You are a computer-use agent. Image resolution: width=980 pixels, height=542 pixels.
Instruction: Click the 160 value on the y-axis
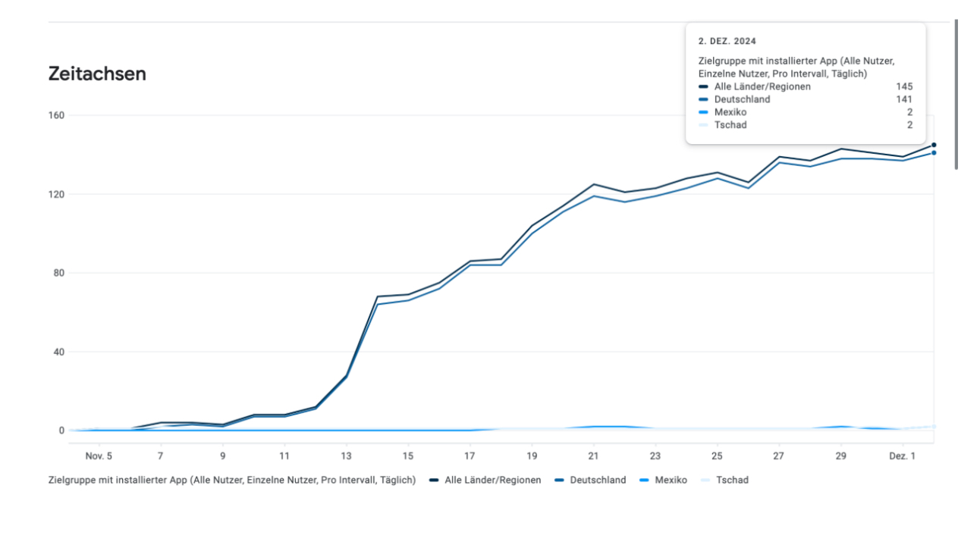(57, 115)
